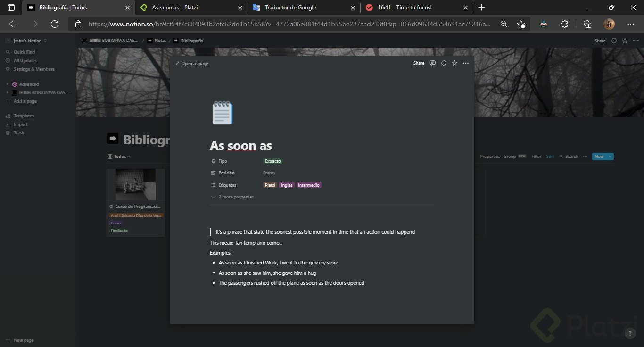Click the Notas breadcrumb
Image resolution: width=644 pixels, height=347 pixels.
click(157, 41)
